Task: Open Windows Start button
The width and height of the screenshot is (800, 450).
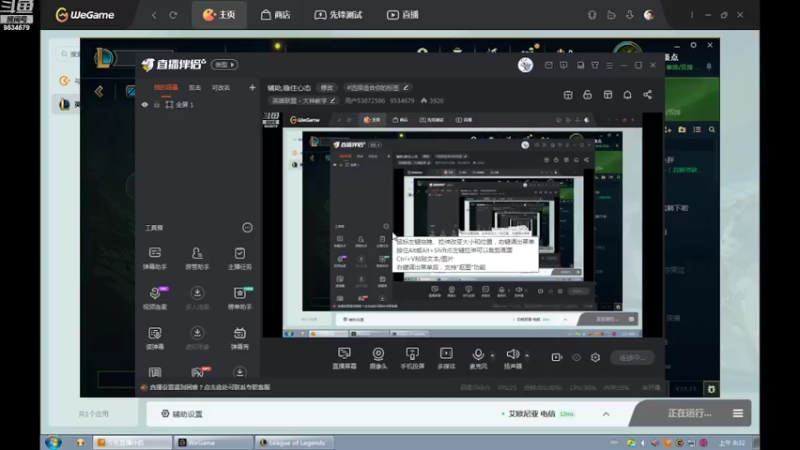Action: pyautogui.click(x=53, y=442)
